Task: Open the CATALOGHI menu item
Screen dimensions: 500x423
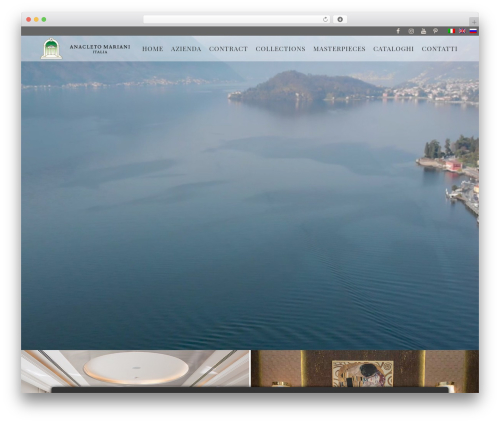Action: click(x=393, y=49)
